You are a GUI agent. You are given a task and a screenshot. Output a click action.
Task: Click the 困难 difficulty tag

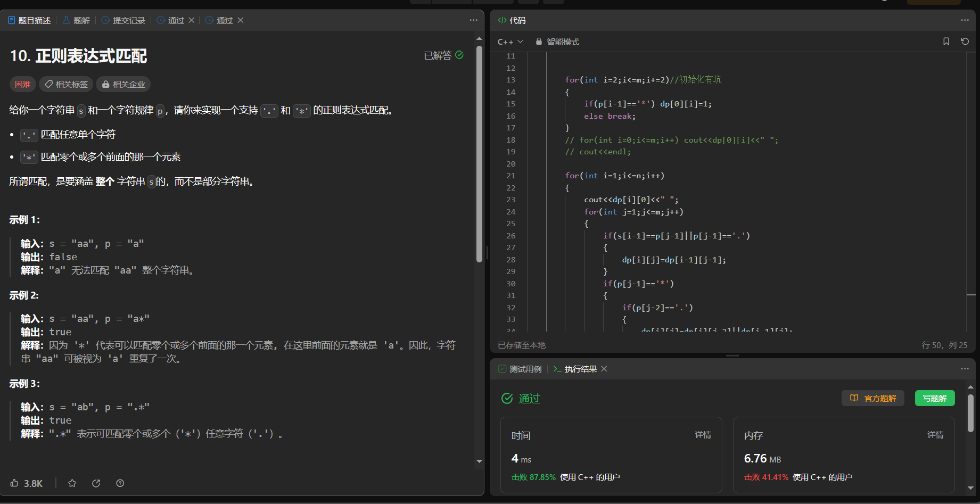click(x=23, y=84)
